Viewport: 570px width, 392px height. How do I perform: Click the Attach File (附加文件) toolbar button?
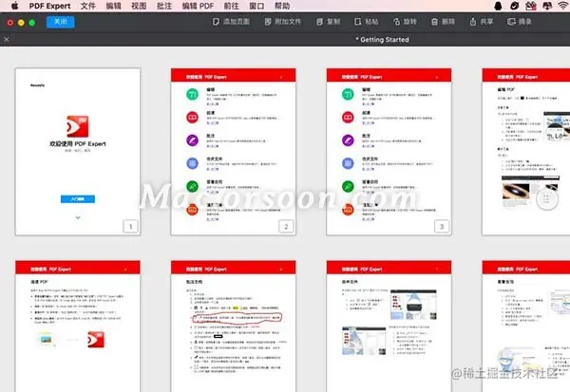(x=283, y=22)
